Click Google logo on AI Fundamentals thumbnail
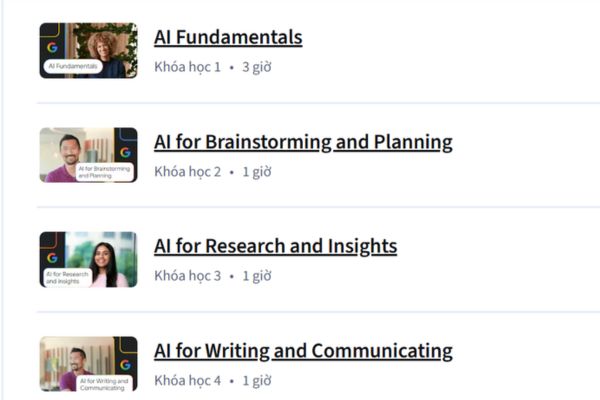The width and height of the screenshot is (600, 400). (52, 47)
